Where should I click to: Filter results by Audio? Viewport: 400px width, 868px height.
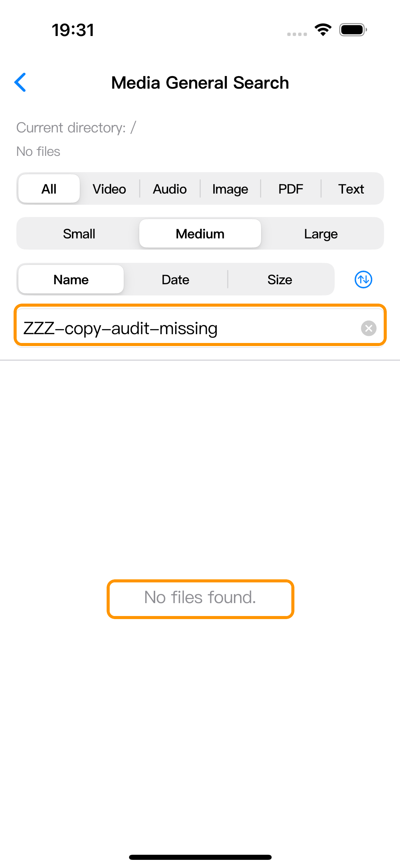point(170,189)
